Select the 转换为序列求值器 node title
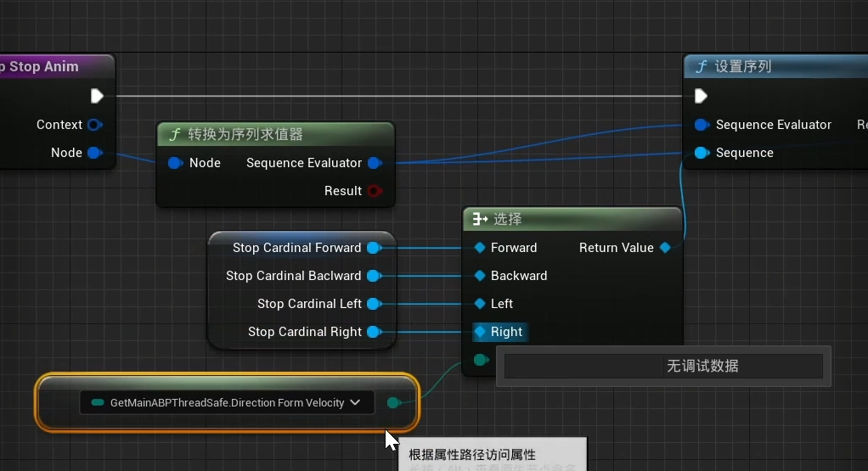The image size is (868, 471). [x=245, y=134]
